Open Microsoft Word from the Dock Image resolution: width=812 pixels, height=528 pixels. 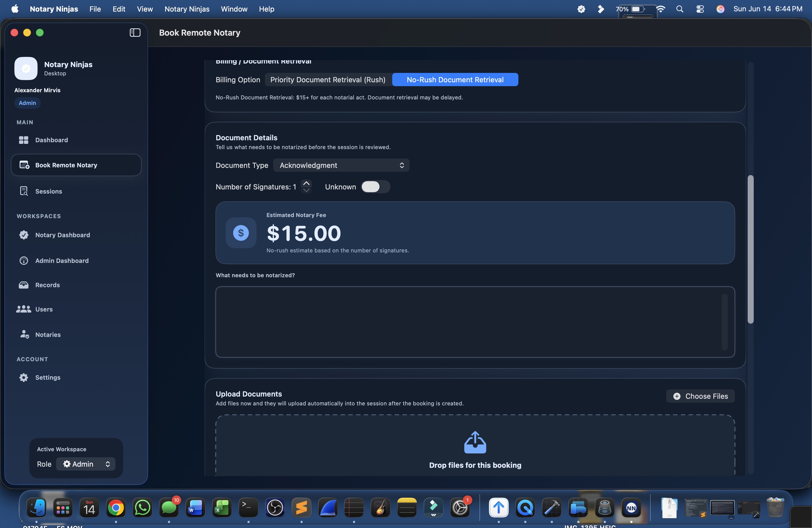coord(196,508)
